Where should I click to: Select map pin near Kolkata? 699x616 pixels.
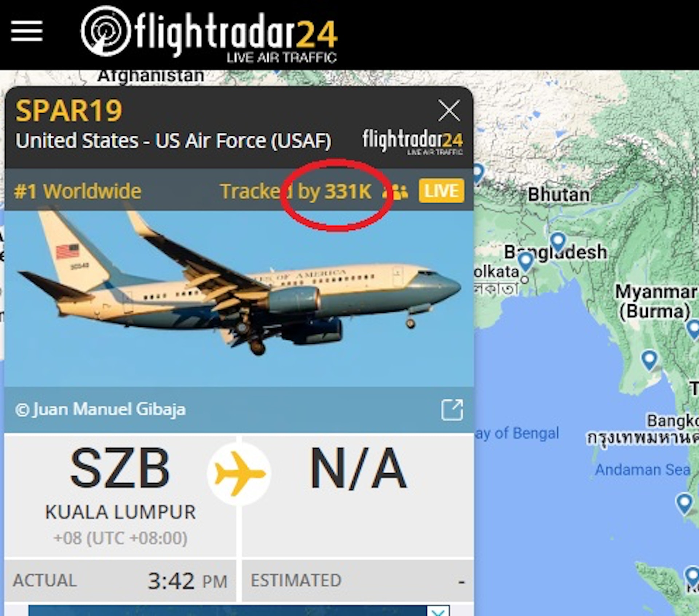525,262
